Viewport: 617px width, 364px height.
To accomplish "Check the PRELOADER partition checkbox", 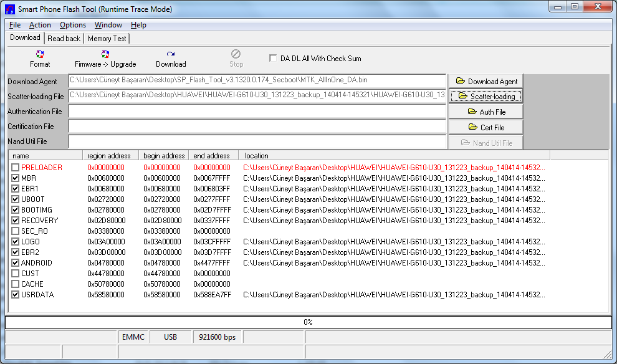I will (16, 168).
